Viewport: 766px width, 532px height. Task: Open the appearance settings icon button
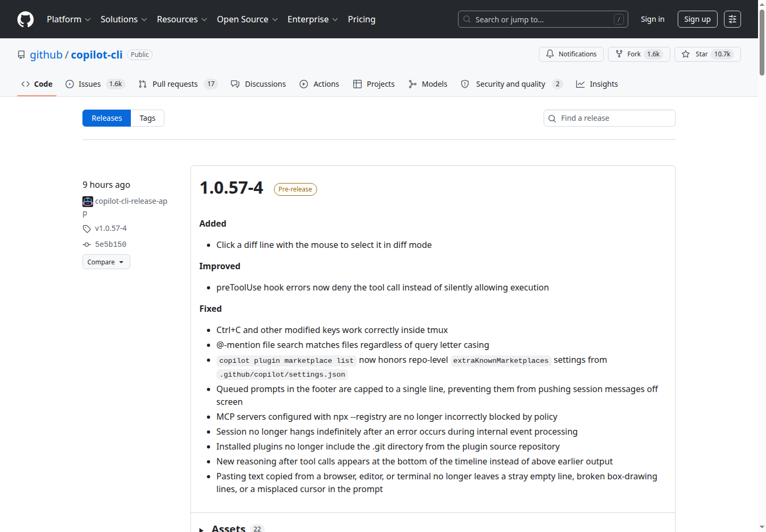pyautogui.click(x=732, y=19)
